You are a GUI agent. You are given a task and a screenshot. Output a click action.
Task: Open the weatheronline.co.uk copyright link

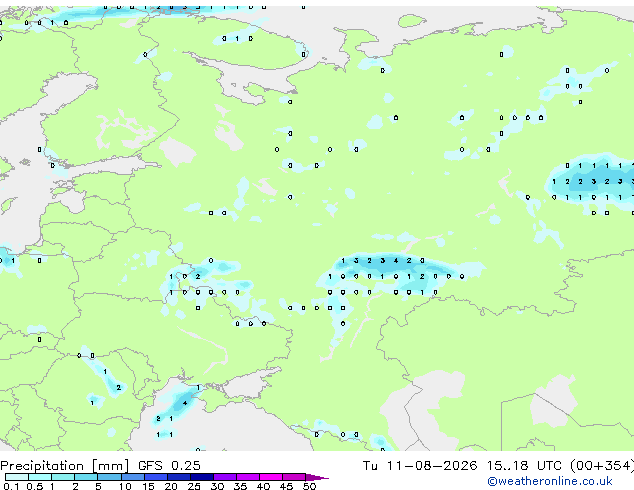(550, 481)
